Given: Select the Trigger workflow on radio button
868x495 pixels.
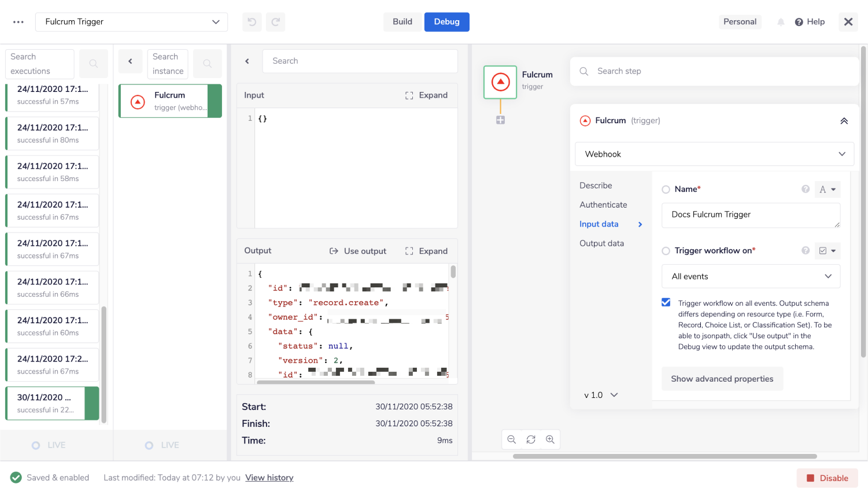Looking at the screenshot, I should pos(666,251).
